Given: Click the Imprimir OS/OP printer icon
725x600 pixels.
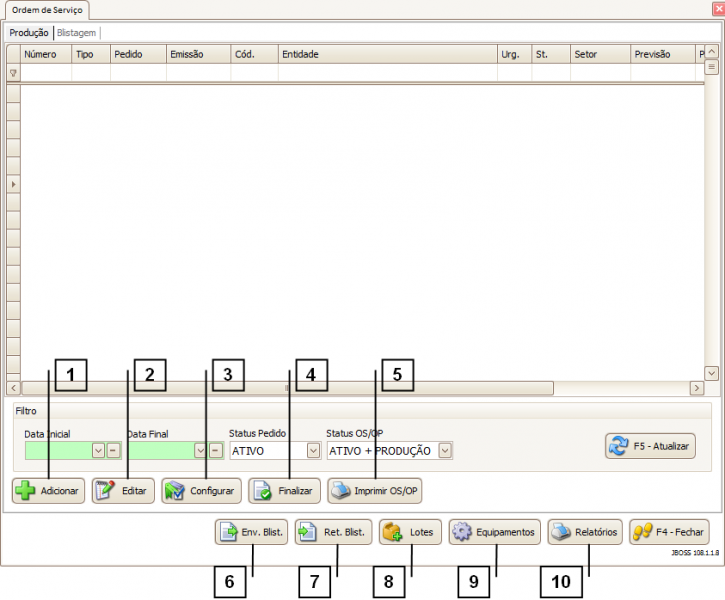Looking at the screenshot, I should (x=341, y=491).
